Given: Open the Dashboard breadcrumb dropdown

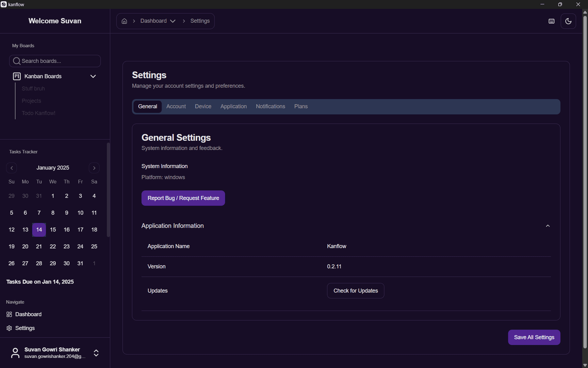Looking at the screenshot, I should [x=173, y=21].
